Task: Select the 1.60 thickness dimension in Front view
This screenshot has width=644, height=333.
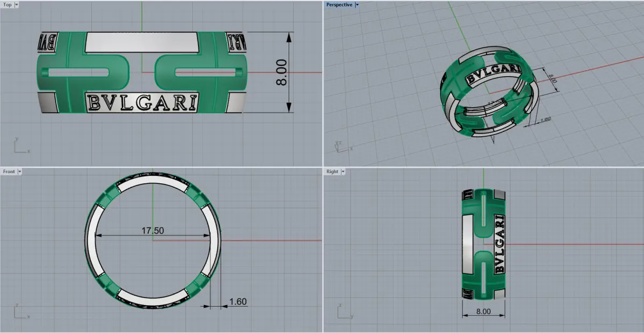Action: (238, 301)
